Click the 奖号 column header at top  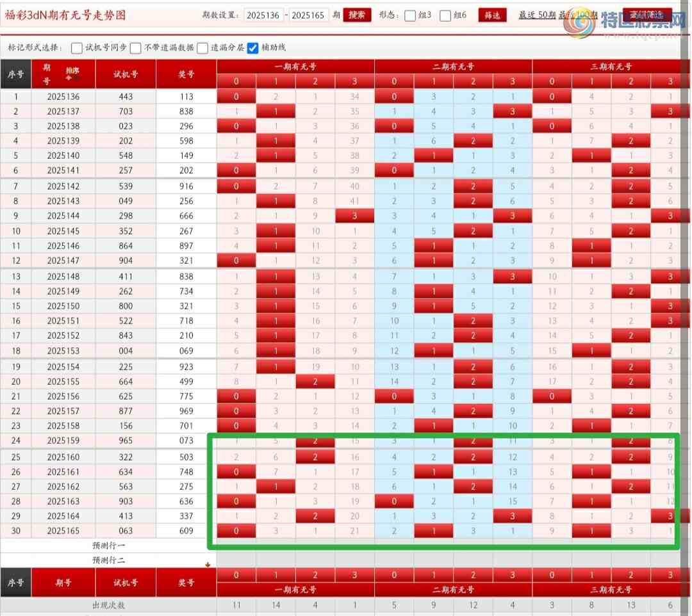click(x=186, y=74)
